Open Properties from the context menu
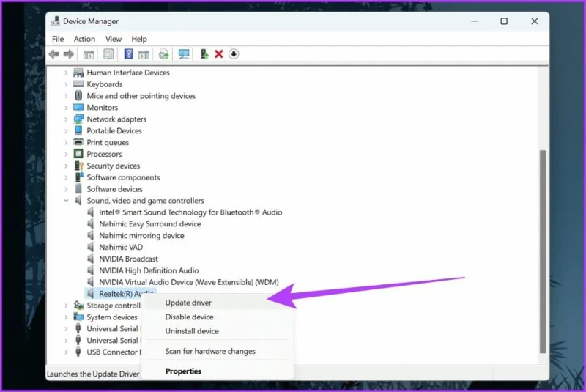The image size is (586, 392). 218,371
